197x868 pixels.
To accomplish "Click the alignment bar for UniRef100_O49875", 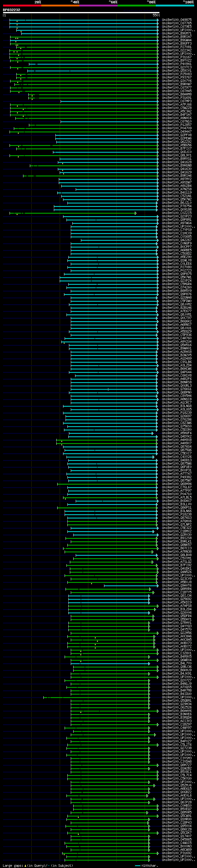I will coord(84,20).
